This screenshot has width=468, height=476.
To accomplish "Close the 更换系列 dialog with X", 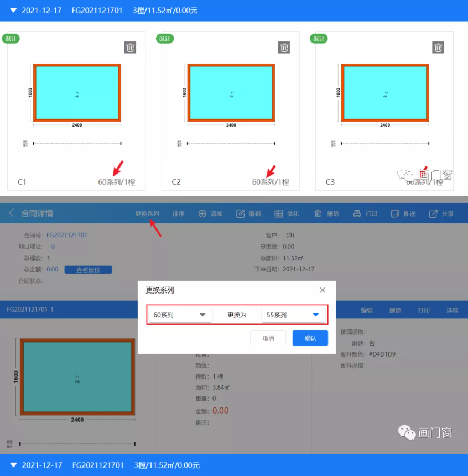I will (323, 290).
